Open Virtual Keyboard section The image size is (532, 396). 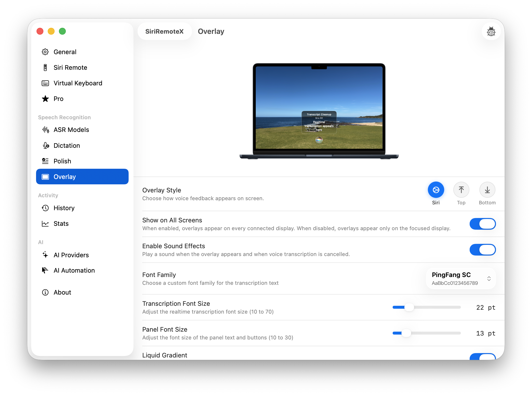[x=82, y=83]
